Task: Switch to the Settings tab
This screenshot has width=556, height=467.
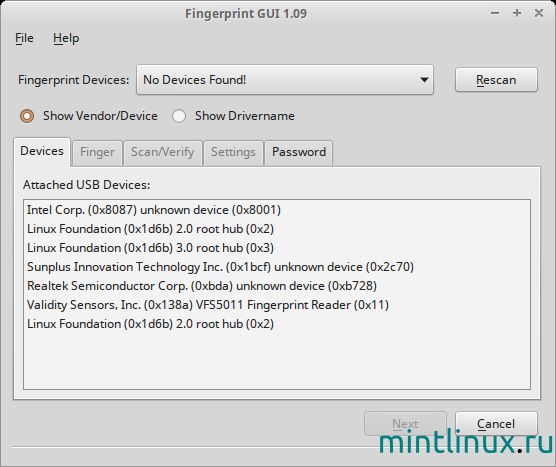Action: click(233, 152)
